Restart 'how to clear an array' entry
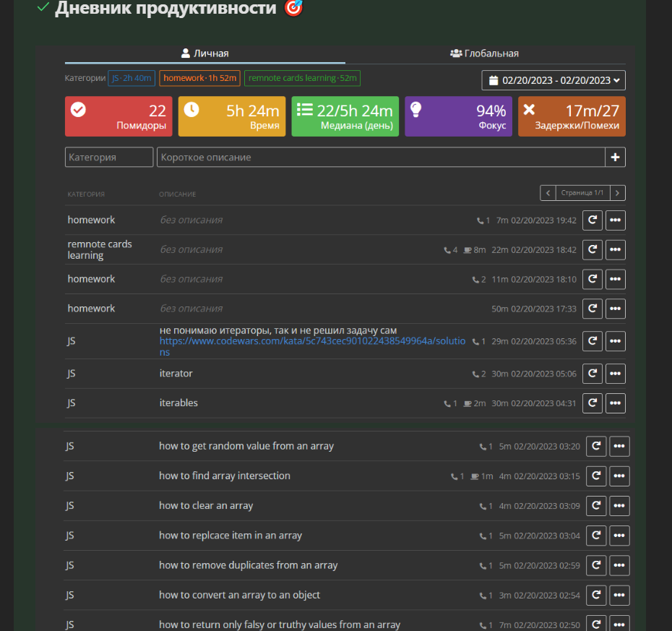 [595, 506]
